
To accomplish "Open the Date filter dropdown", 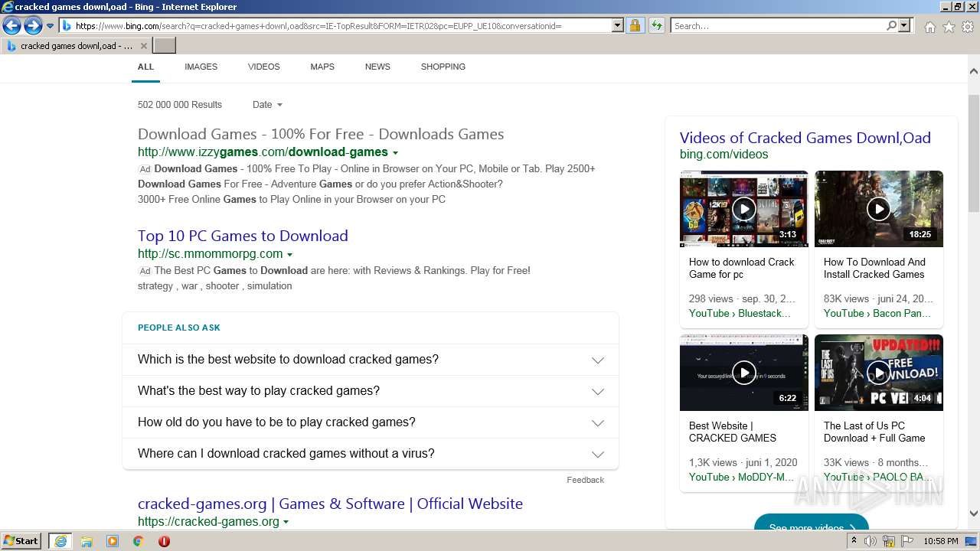I will click(267, 105).
